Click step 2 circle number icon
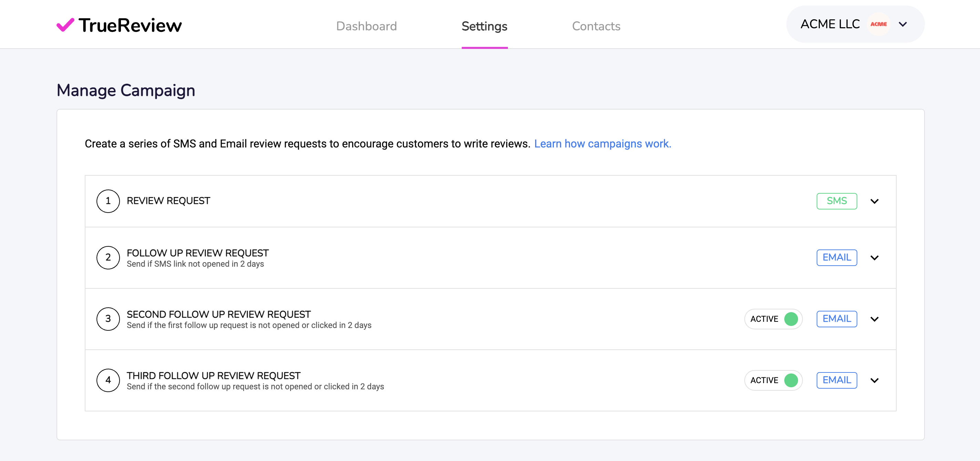This screenshot has height=461, width=980. tap(108, 257)
